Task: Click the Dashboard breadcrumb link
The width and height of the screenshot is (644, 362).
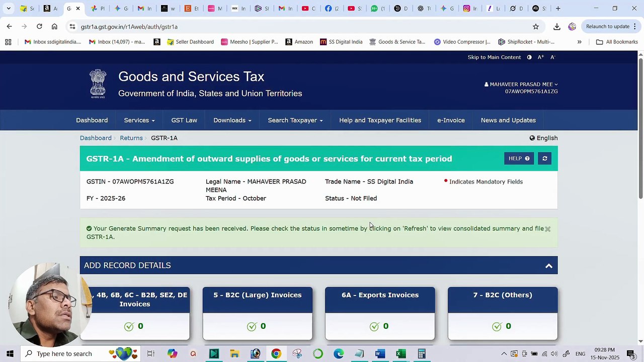Action: 96,138
